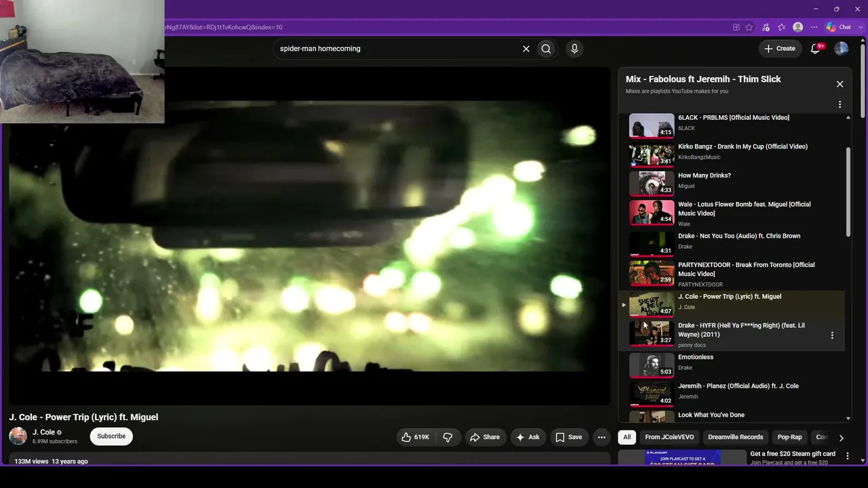Screen dimensions: 868x488
Task: Select the Dreamville Records chip
Action: click(735, 437)
